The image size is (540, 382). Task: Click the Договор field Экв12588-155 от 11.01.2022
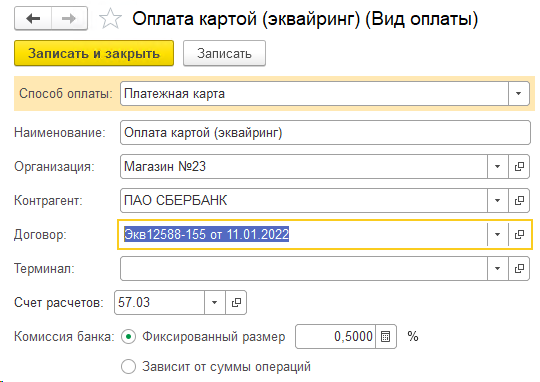click(x=302, y=235)
